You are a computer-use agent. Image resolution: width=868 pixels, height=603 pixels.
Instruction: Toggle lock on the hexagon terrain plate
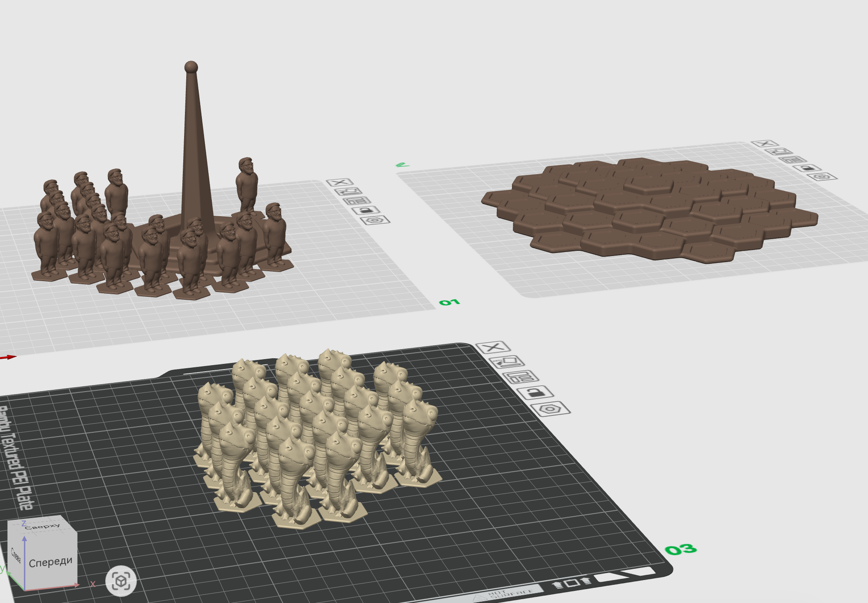click(x=807, y=168)
